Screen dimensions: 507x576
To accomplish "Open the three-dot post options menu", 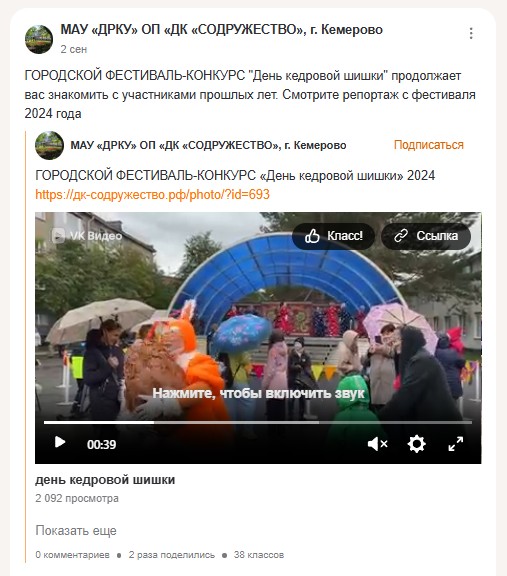I will point(471,33).
